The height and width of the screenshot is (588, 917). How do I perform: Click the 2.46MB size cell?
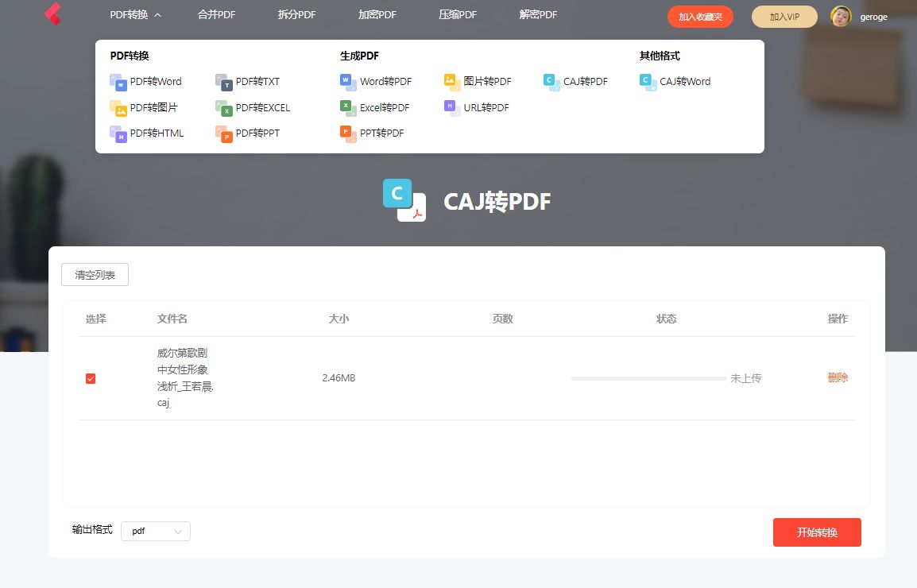pyautogui.click(x=339, y=378)
